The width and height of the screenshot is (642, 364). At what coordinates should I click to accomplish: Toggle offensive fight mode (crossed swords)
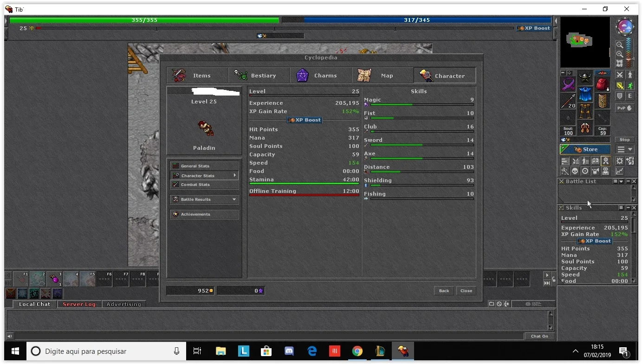(620, 75)
